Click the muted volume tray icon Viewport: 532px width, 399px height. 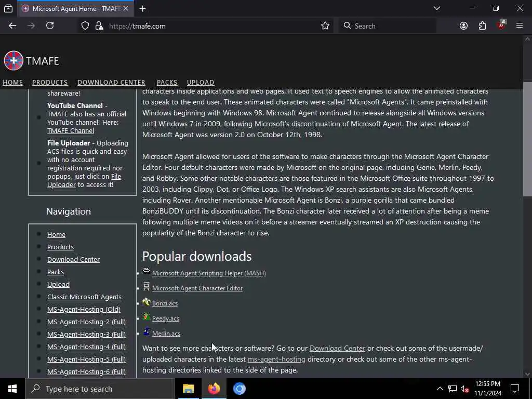pos(465,389)
